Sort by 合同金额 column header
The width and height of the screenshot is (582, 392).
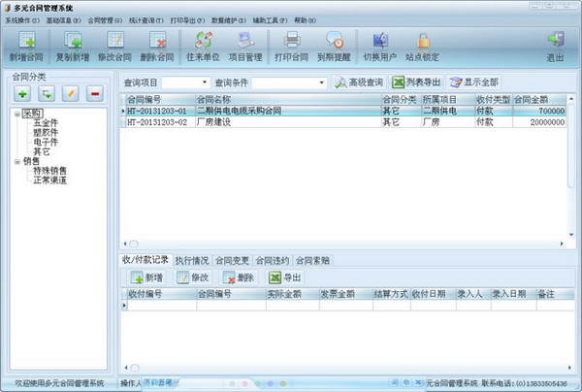click(539, 100)
